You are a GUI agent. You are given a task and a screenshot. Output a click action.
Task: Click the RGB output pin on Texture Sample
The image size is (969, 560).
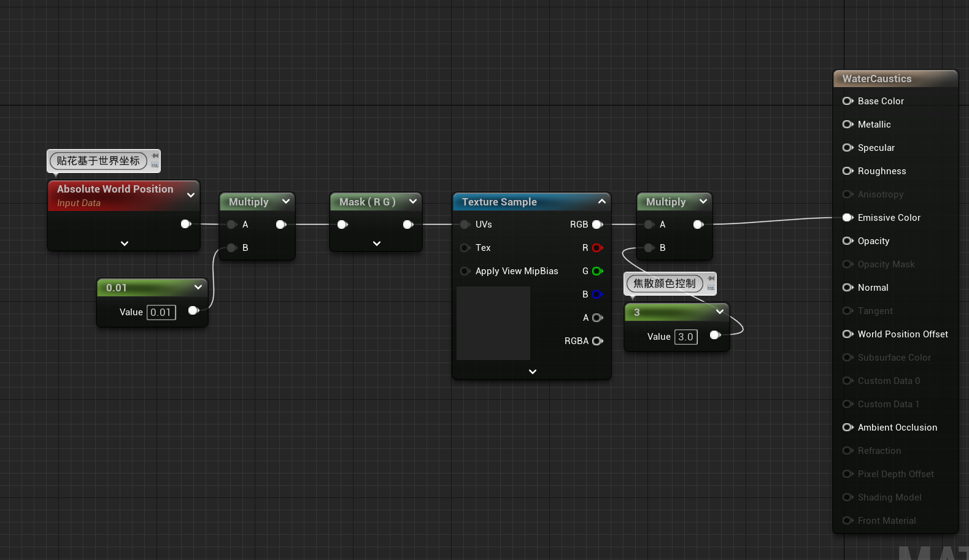click(598, 224)
